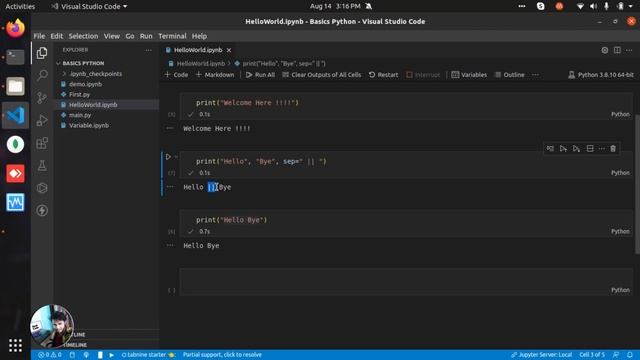This screenshot has height=360, width=640.
Task: Open the notebook Outline
Action: [509, 75]
